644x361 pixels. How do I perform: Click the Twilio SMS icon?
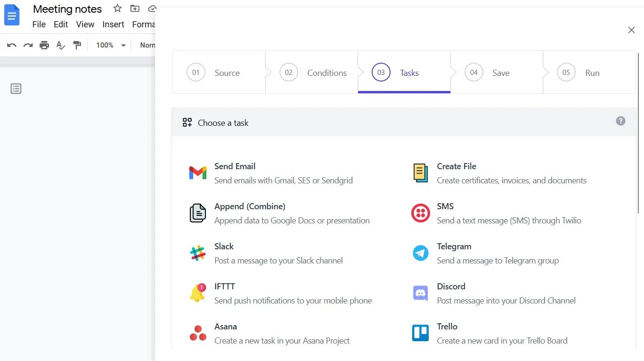coord(420,213)
